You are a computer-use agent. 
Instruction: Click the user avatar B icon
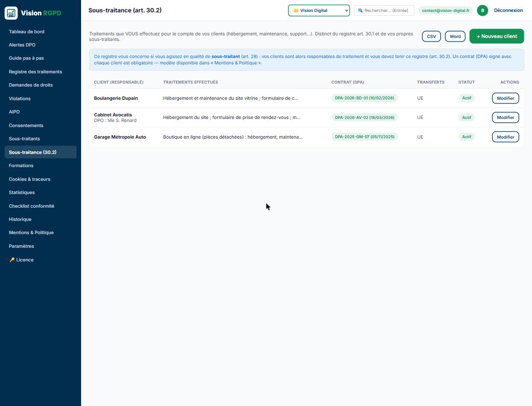[483, 10]
